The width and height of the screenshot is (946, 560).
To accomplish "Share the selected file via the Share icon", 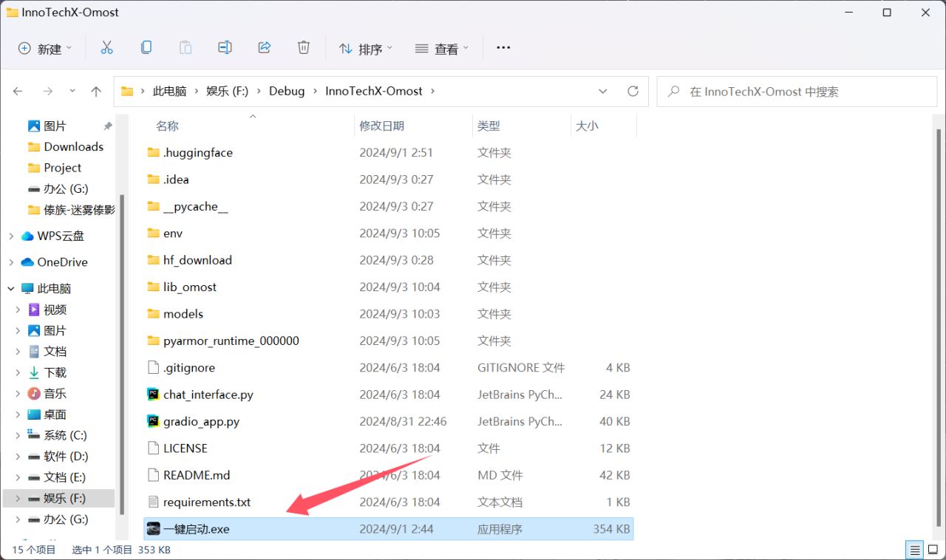I will point(265,47).
